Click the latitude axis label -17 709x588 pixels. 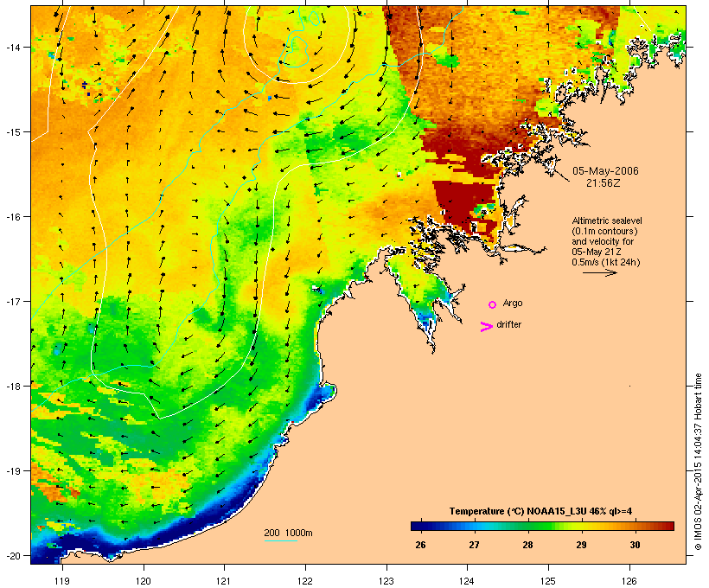click(x=13, y=301)
